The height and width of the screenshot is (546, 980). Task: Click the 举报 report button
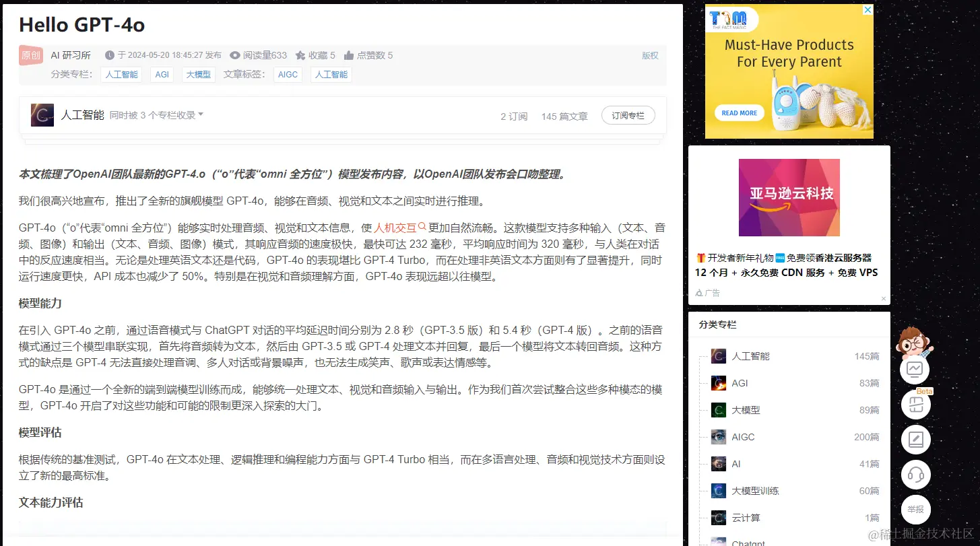915,510
